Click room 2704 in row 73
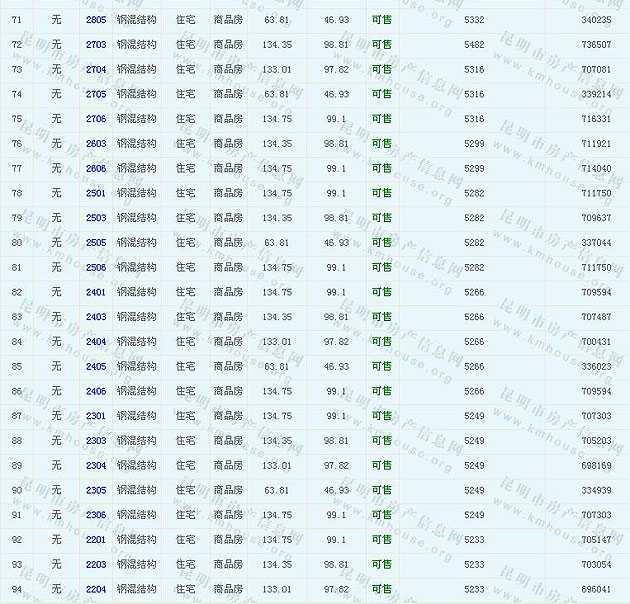This screenshot has width=630, height=604. click(x=96, y=70)
